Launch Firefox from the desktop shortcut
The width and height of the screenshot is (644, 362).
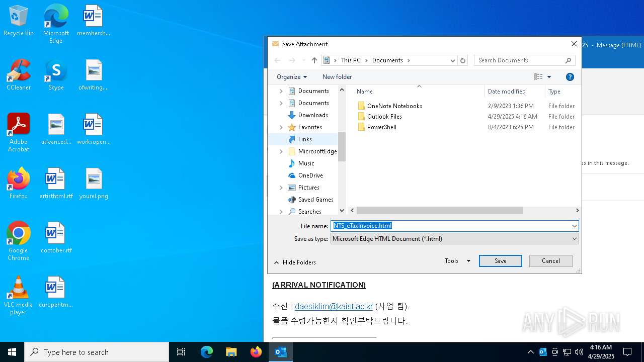point(19,184)
